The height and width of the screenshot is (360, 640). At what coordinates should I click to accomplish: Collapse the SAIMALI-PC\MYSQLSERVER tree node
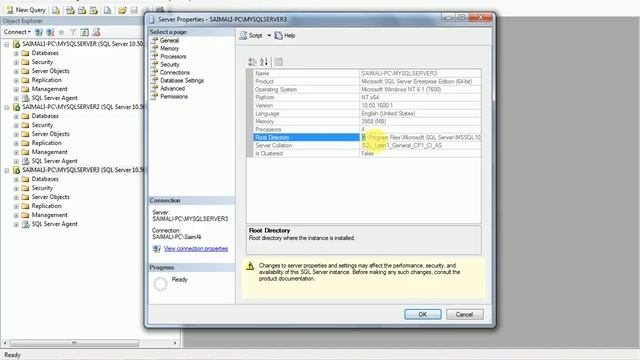pos(7,44)
